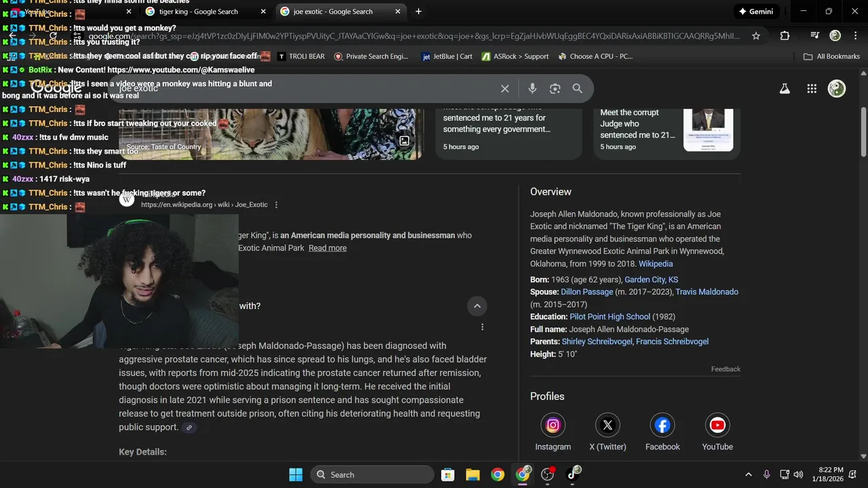Click the microphone tray icon
The image size is (868, 488).
[766, 474]
